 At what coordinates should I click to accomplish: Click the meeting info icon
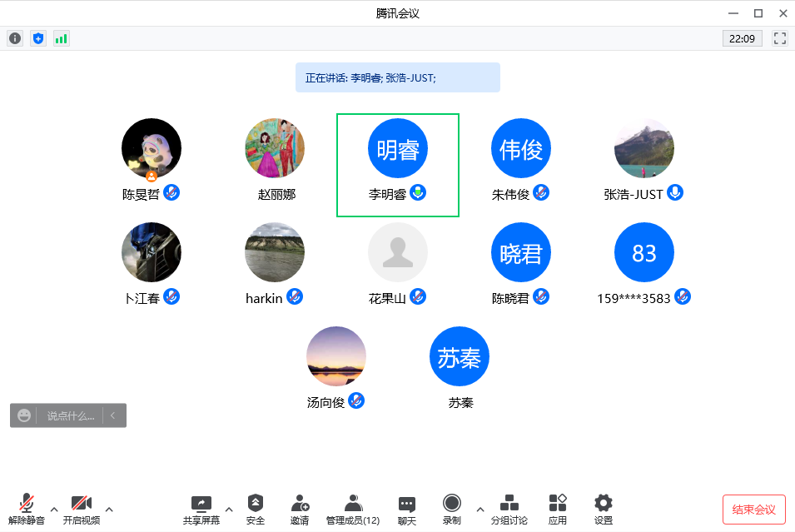(x=14, y=38)
